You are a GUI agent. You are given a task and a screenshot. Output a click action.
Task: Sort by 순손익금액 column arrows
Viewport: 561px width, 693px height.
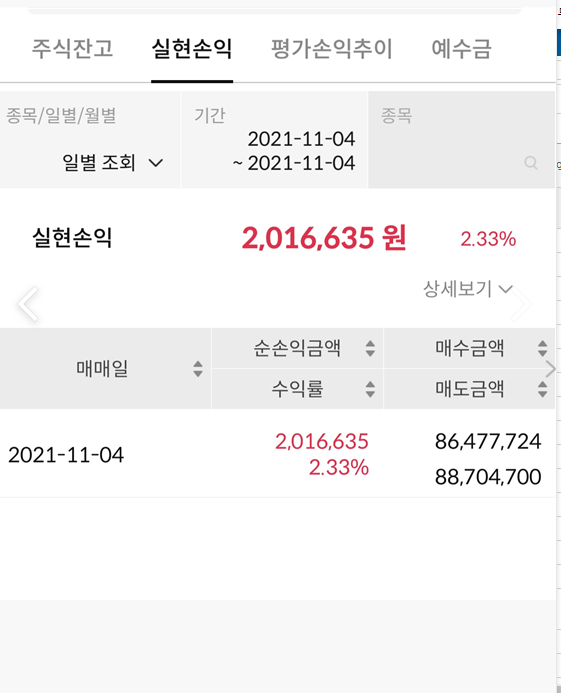tap(370, 348)
